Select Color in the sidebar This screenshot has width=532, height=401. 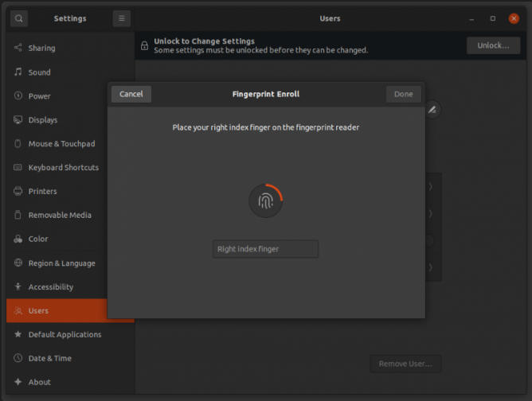[x=57, y=239]
